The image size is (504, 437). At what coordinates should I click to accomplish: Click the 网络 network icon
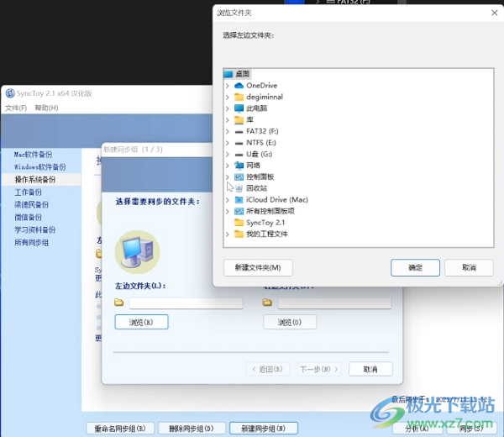[239, 166]
